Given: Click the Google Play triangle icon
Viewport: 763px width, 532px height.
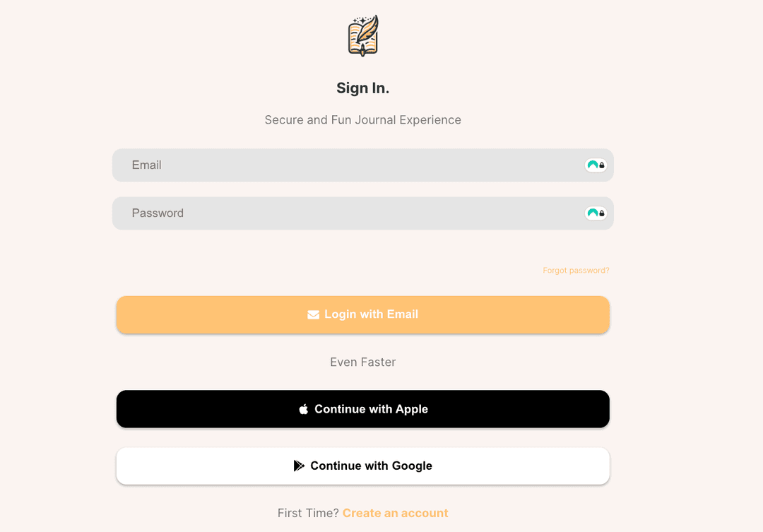Looking at the screenshot, I should 299,466.
